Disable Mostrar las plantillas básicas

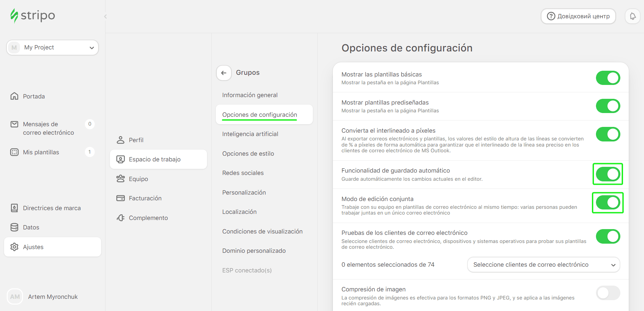tap(608, 77)
